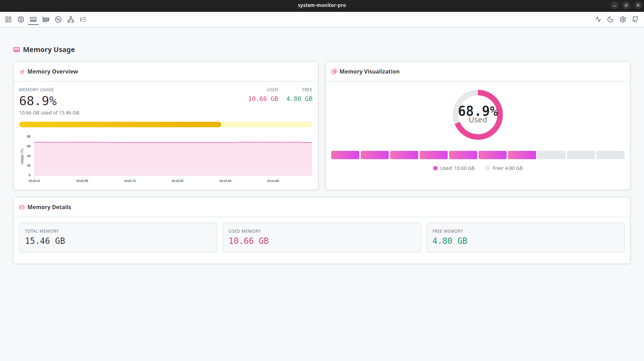Toggle dark mode with the moon icon

click(610, 19)
